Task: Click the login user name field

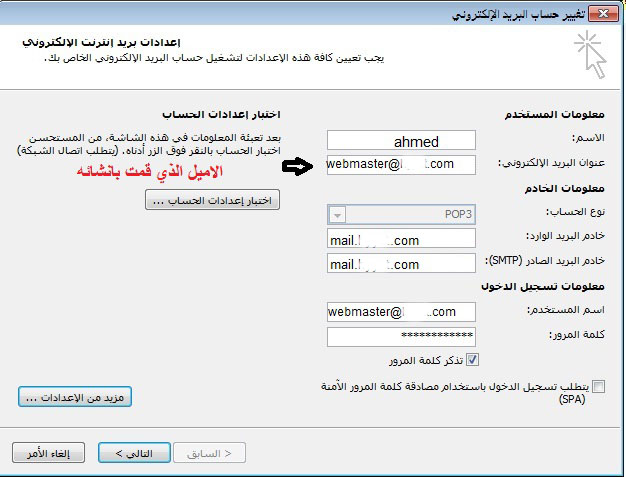Action: 401,313
